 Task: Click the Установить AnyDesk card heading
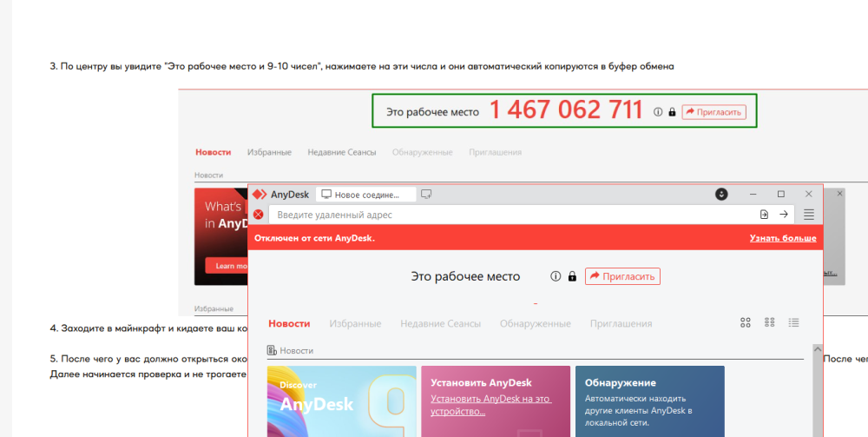point(481,383)
